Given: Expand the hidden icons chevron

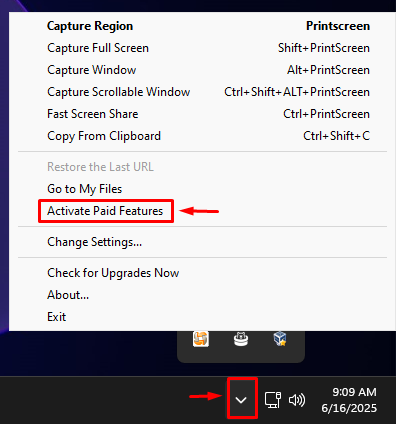Looking at the screenshot, I should point(241,399).
